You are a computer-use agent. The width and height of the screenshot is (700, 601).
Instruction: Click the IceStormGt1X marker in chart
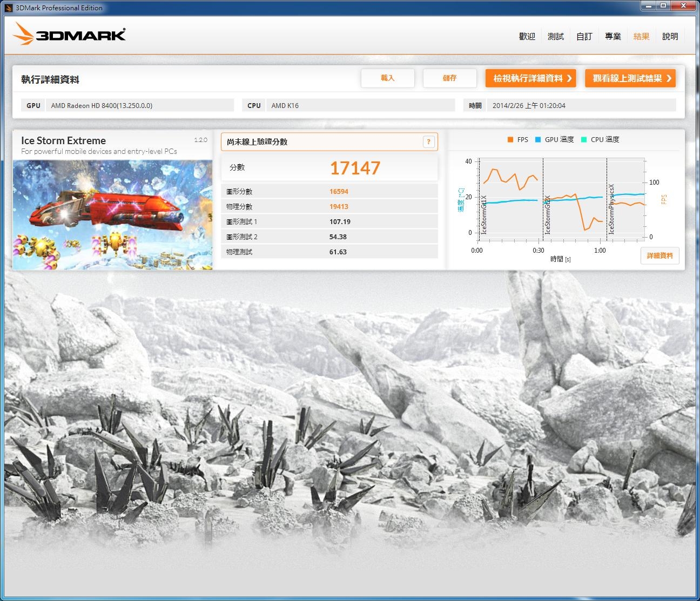(484, 214)
